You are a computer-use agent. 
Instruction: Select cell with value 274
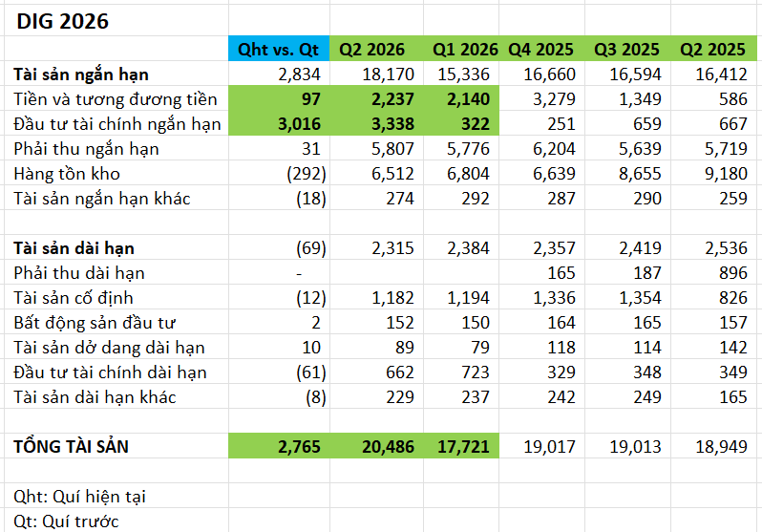pyautogui.click(x=376, y=198)
